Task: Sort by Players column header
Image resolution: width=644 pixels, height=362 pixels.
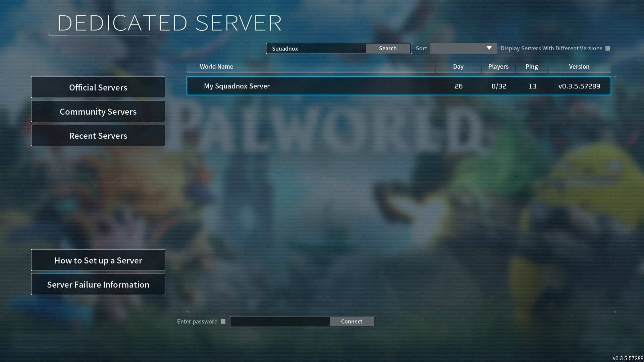Action: tap(498, 66)
